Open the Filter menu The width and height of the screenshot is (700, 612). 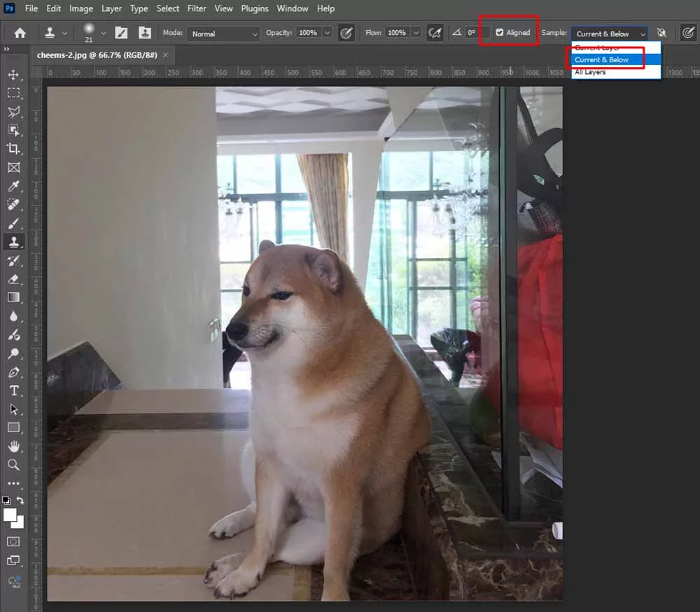(197, 8)
